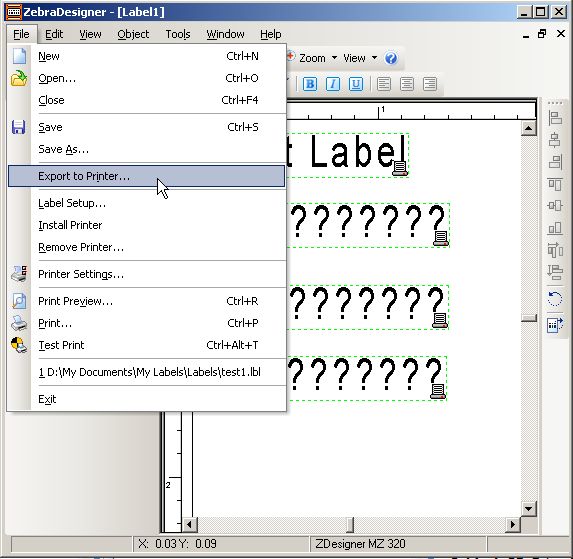Select Close from the File menu
Screen dimensions: 573x559
pyautogui.click(x=146, y=100)
